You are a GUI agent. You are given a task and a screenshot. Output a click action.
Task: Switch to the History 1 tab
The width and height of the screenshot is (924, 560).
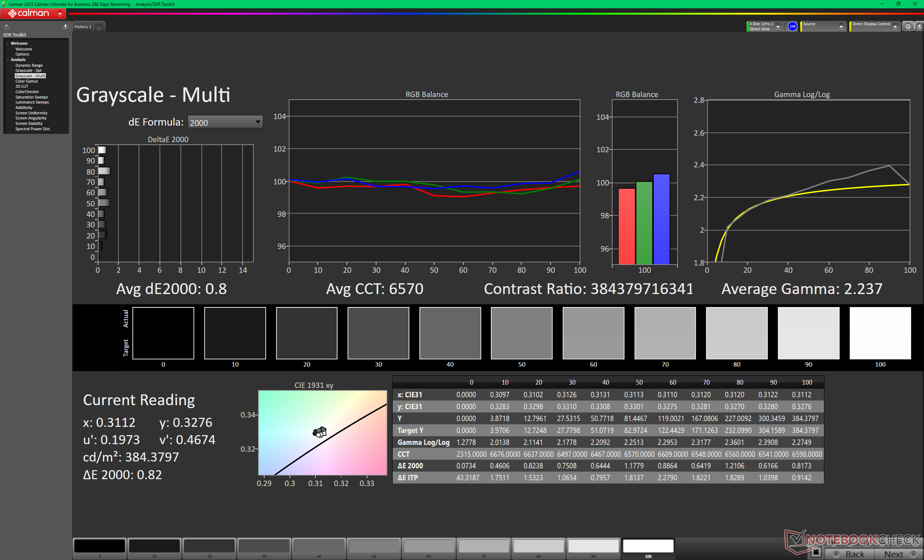click(x=83, y=27)
